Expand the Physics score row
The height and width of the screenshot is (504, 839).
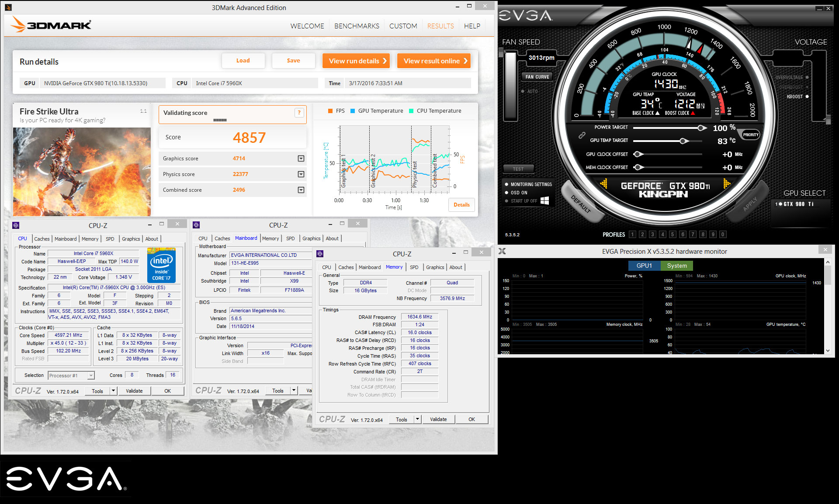coord(301,174)
